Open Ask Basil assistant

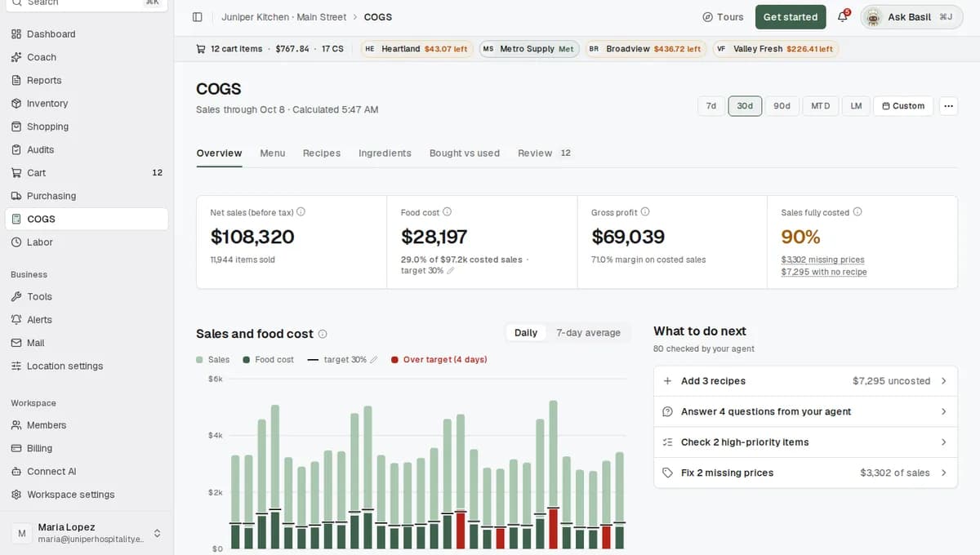point(911,17)
